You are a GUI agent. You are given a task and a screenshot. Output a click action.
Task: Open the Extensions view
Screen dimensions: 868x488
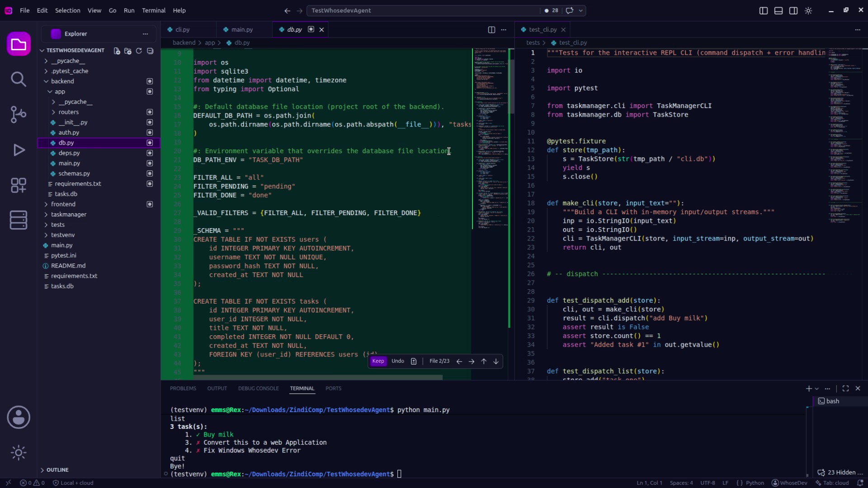19,185
